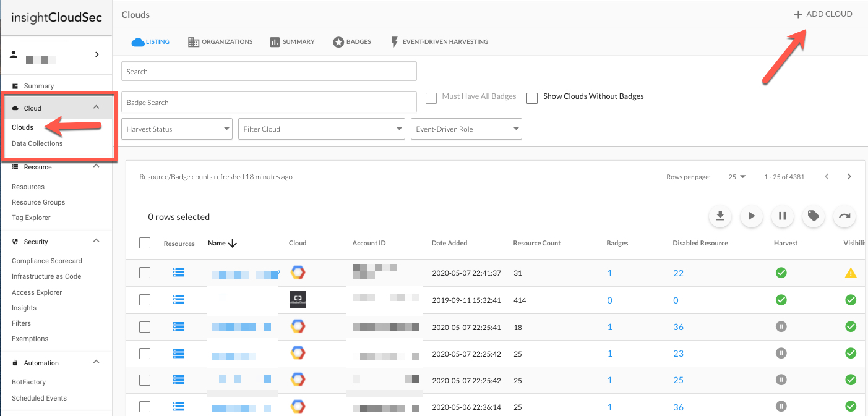
Task: Click the Name column sort arrow
Action: 233,244
